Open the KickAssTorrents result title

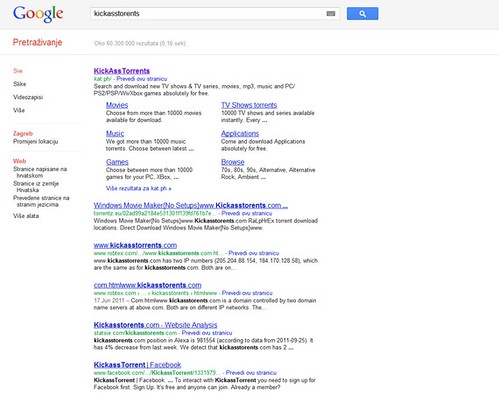tap(122, 71)
